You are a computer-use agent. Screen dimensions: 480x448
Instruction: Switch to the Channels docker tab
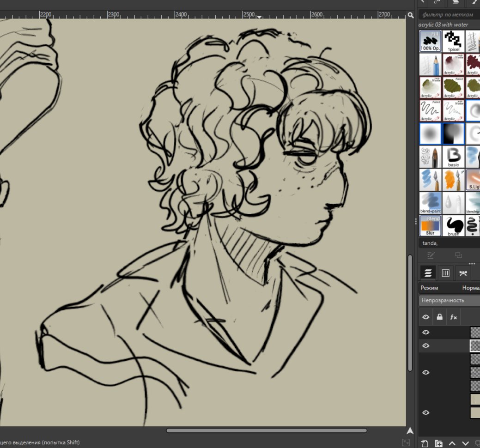(x=445, y=272)
